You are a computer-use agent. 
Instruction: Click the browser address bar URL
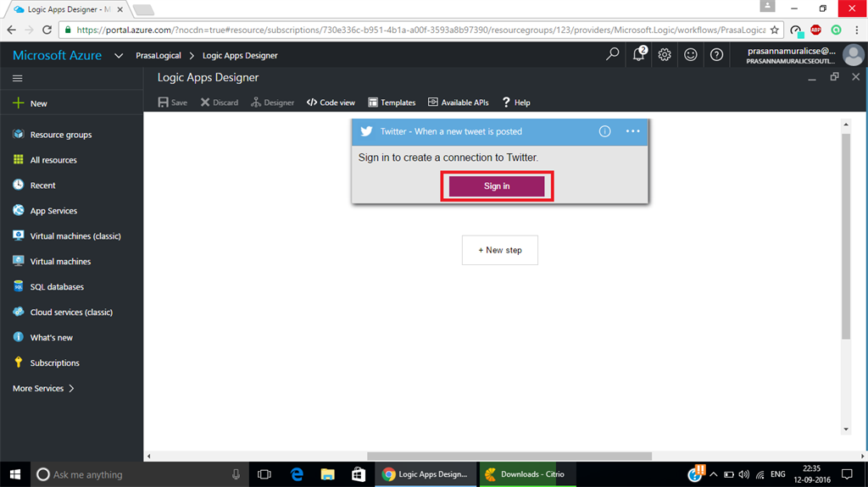click(x=420, y=30)
